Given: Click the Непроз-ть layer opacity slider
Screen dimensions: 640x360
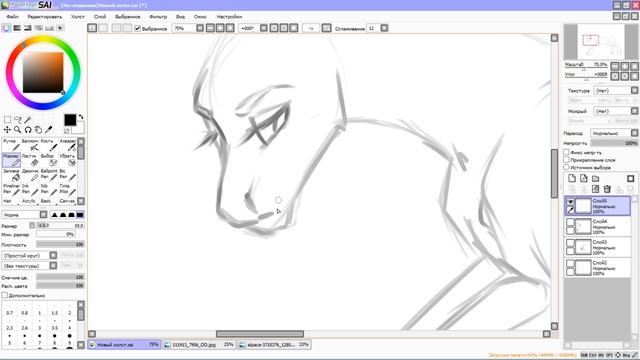Looking at the screenshot, I should point(614,143).
